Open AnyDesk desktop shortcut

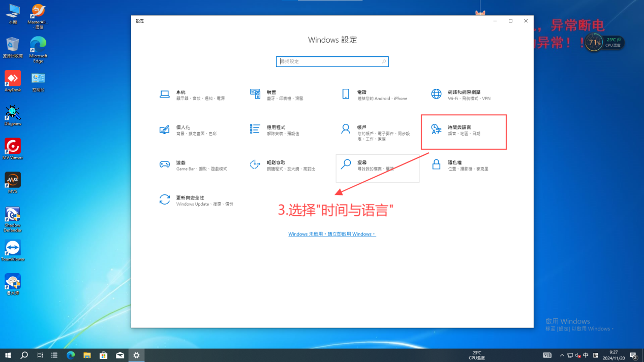[x=13, y=80]
